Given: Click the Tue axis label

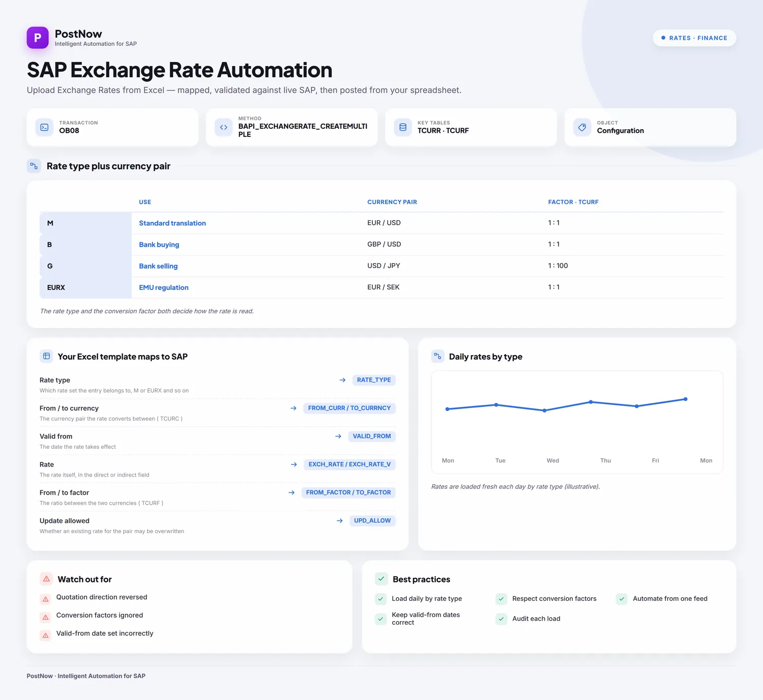Looking at the screenshot, I should tap(501, 460).
